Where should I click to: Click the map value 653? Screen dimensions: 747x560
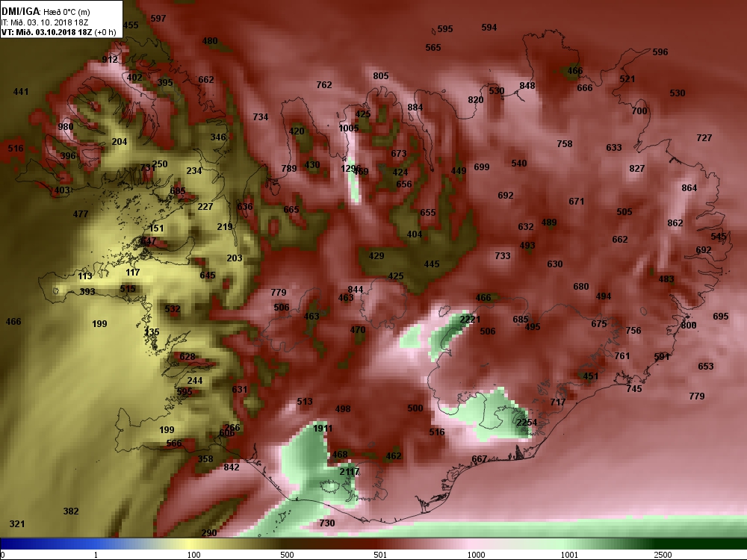(x=706, y=366)
